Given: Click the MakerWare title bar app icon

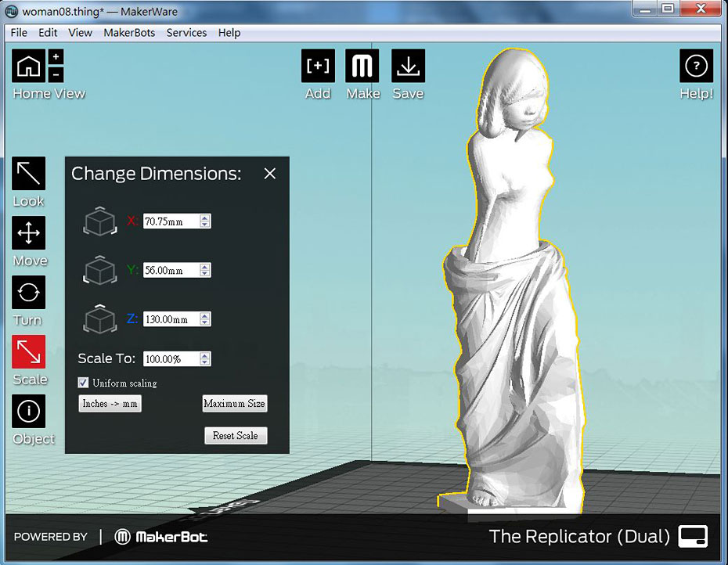Looking at the screenshot, I should (x=11, y=11).
